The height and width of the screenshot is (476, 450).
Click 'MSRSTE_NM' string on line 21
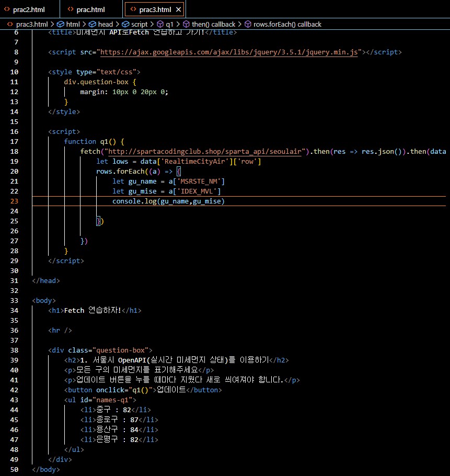(199, 182)
